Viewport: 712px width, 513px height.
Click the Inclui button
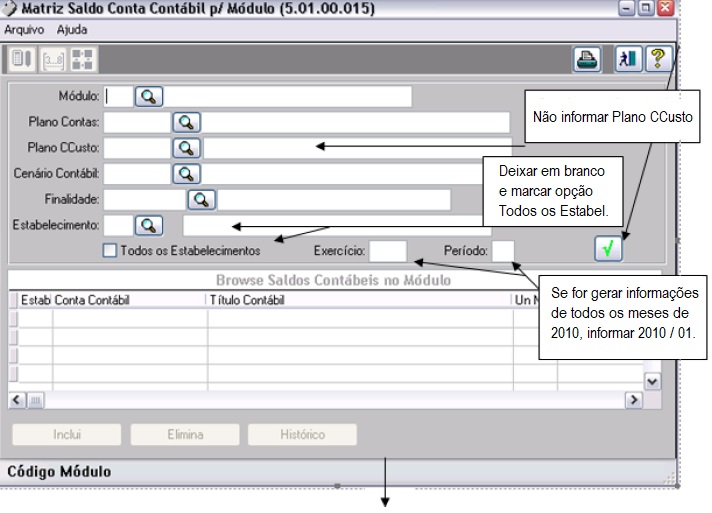pyautogui.click(x=67, y=434)
